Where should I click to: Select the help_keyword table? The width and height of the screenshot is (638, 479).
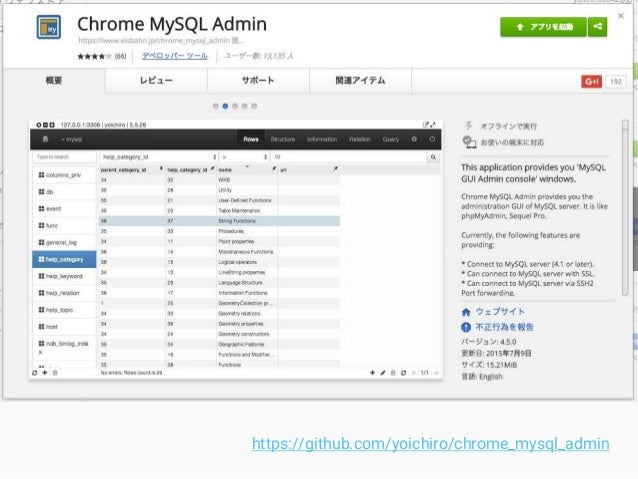64,276
